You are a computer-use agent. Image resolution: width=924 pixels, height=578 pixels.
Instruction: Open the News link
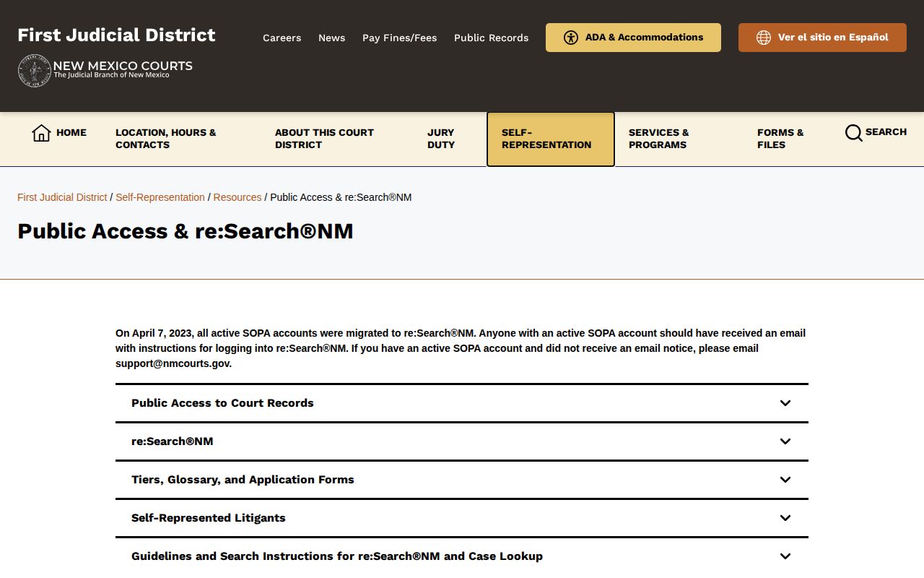pos(331,38)
